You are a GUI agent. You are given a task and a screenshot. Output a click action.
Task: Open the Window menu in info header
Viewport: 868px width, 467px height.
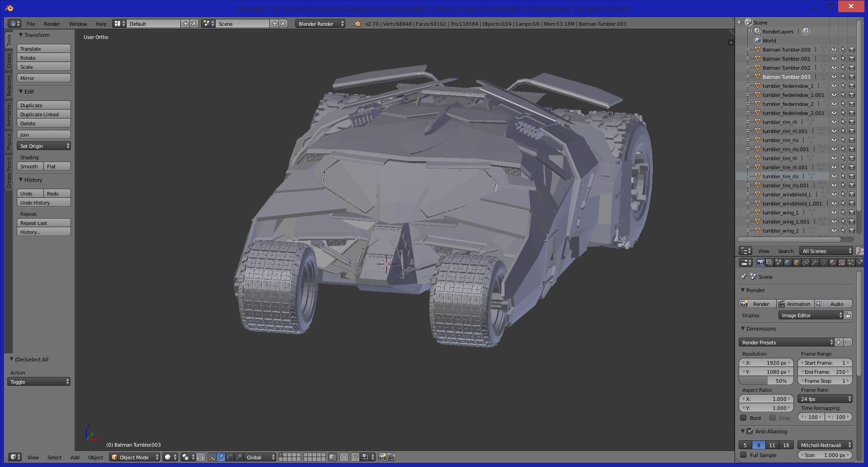(78, 24)
